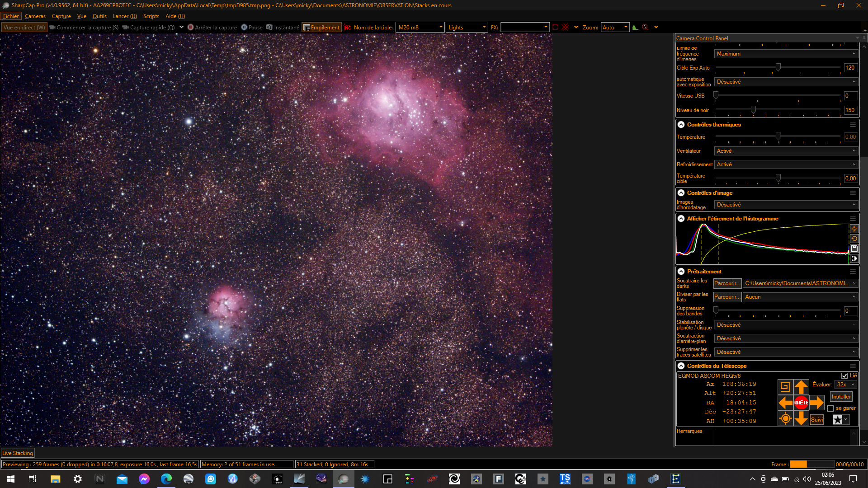
Task: Click the red reticule crossed-lines icon in toolbar
Action: [565, 28]
